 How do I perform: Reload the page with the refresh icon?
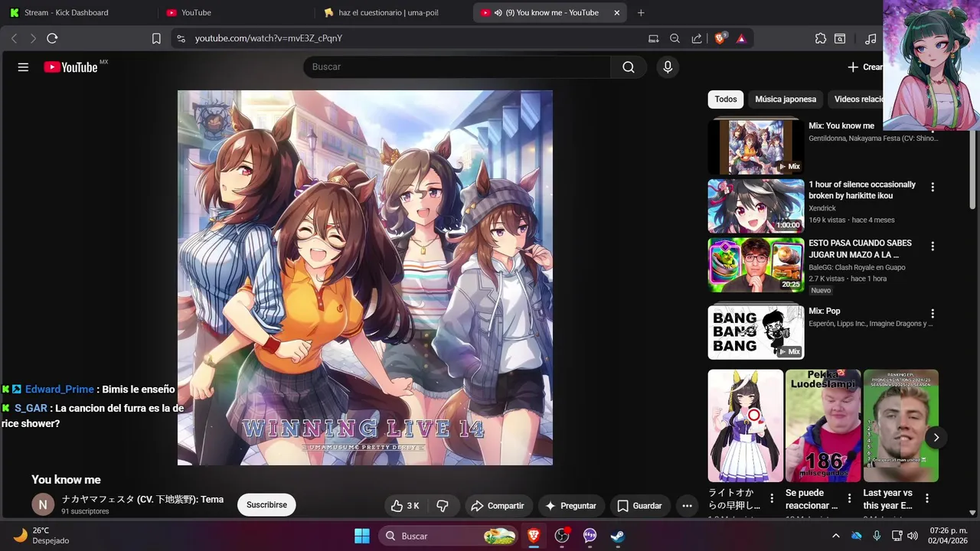coord(52,38)
